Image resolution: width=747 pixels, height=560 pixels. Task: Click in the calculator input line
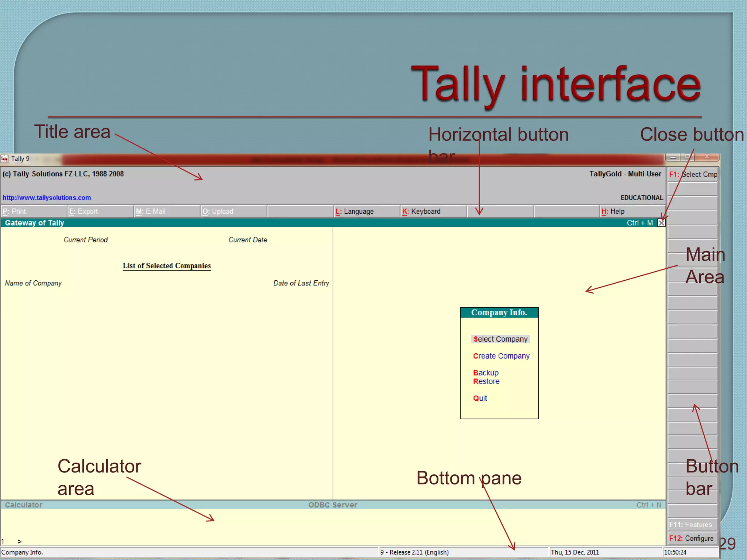coord(333,541)
